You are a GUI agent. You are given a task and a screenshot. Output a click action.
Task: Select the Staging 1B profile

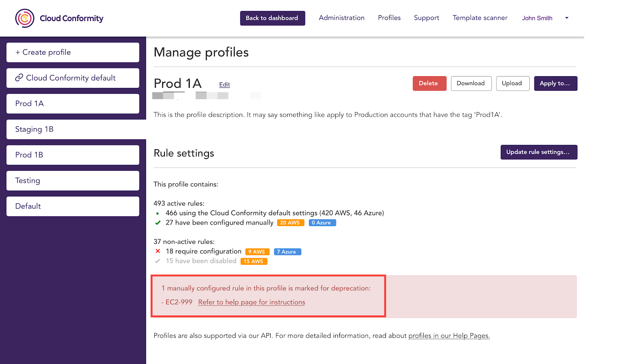click(x=76, y=129)
